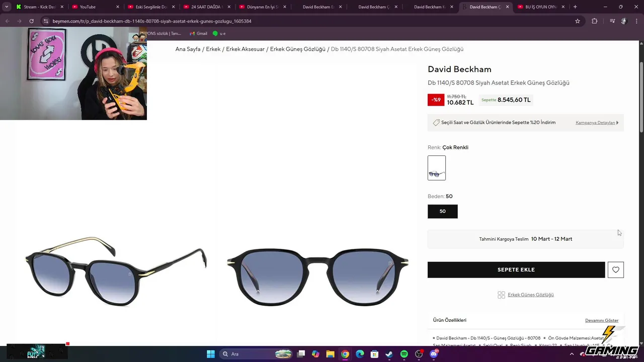View angled sunglasses product image

pos(116,270)
